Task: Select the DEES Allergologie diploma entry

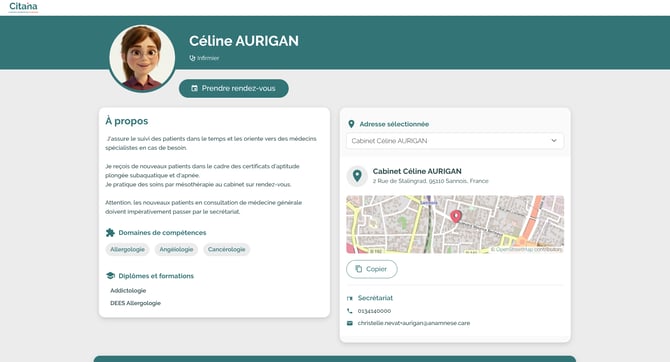Action: point(135,303)
